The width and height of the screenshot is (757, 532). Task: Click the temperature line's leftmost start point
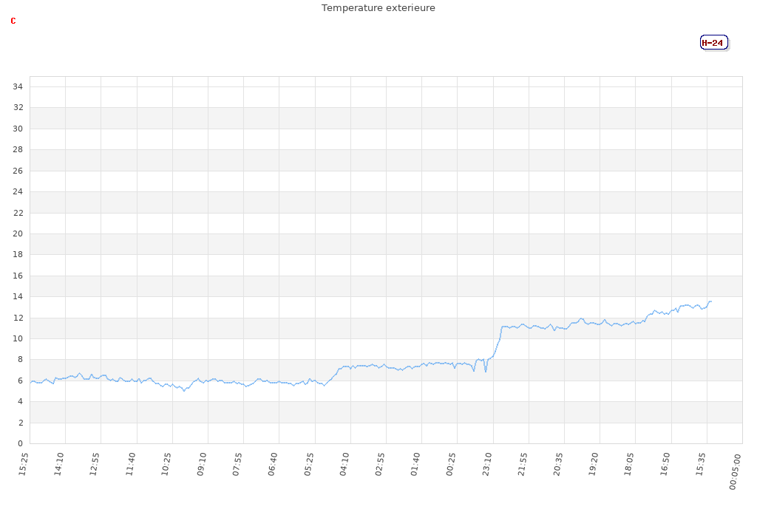[x=30, y=381]
